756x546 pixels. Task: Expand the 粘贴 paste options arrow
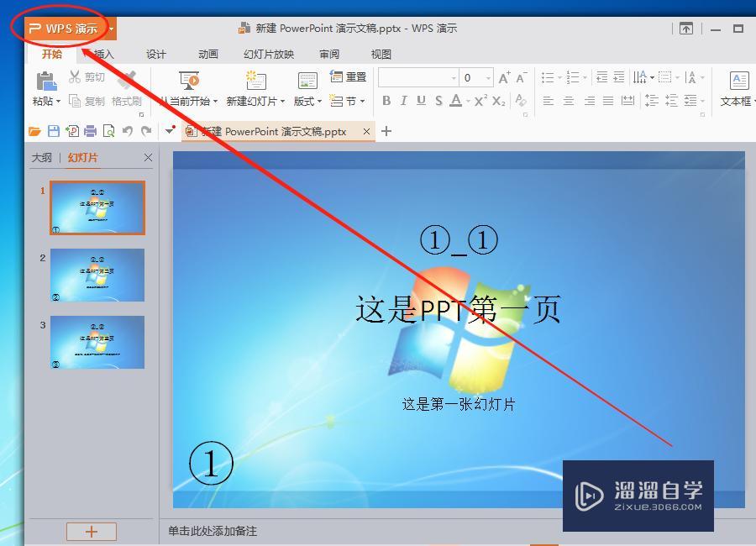[58, 102]
